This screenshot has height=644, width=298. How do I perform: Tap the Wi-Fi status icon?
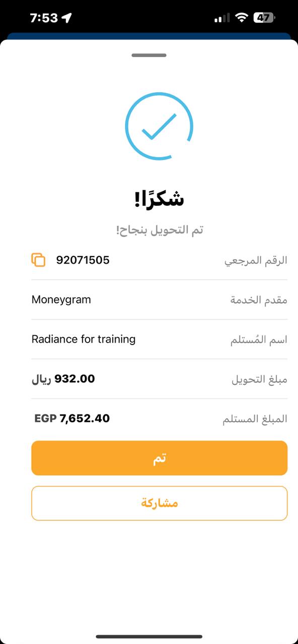(x=242, y=18)
